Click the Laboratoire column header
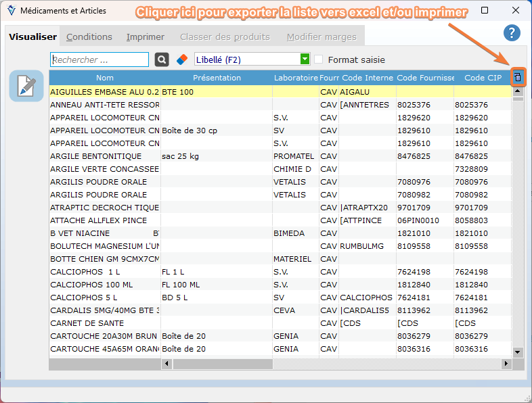Viewport: 532px width, 403px height. point(296,78)
